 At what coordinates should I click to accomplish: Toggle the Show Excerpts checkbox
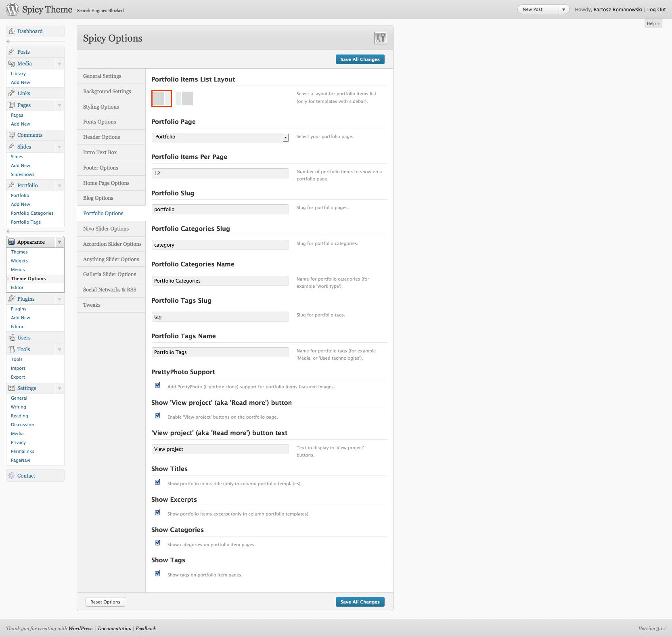pyautogui.click(x=157, y=513)
